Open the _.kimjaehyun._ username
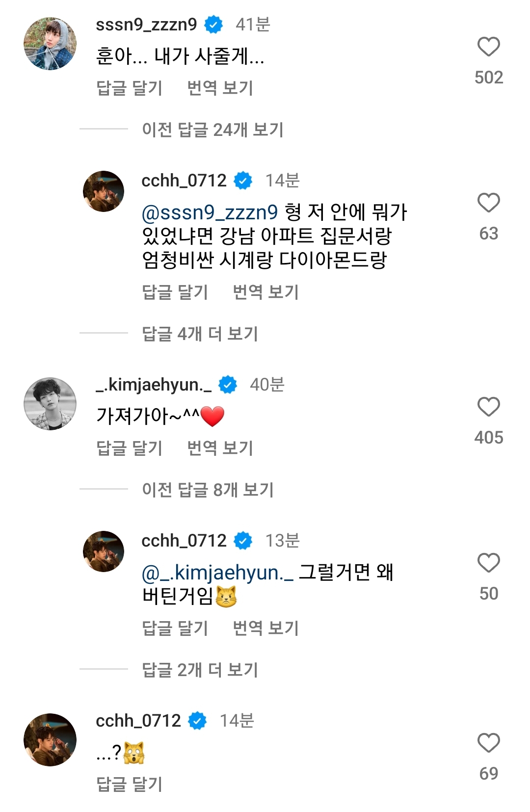This screenshot has height=812, width=530. pos(154,385)
